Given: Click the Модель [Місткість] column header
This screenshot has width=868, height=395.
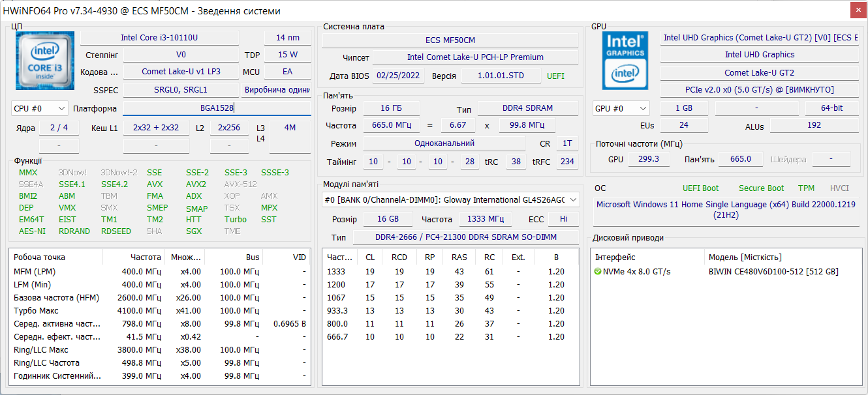Looking at the screenshot, I should pyautogui.click(x=782, y=257).
